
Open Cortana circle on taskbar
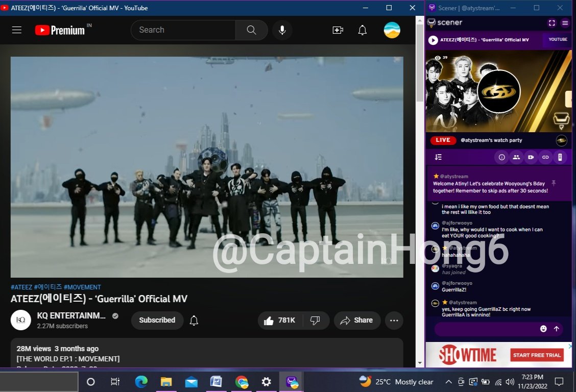tap(91, 382)
